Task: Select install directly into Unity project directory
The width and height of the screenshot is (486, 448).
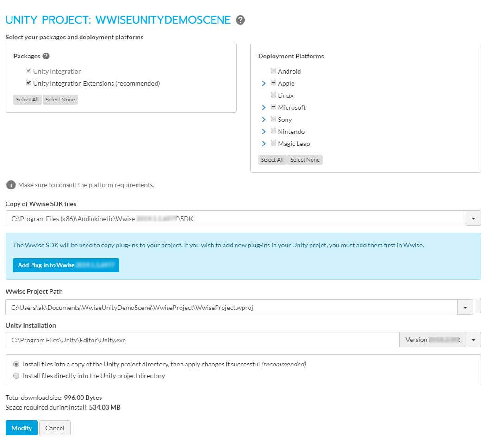Action: click(16, 376)
